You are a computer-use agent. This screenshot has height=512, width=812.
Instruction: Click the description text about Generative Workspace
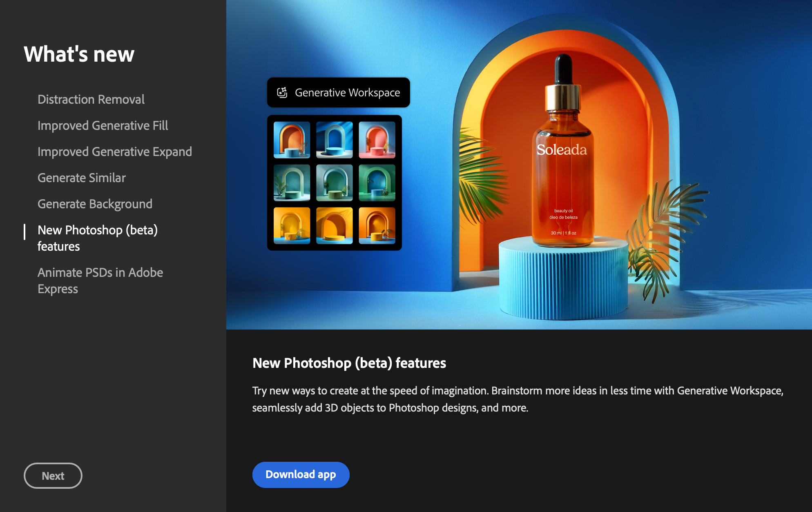pos(518,399)
